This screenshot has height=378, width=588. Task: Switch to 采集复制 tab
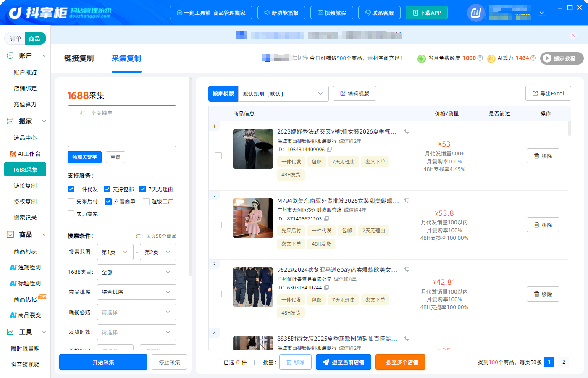(x=126, y=58)
